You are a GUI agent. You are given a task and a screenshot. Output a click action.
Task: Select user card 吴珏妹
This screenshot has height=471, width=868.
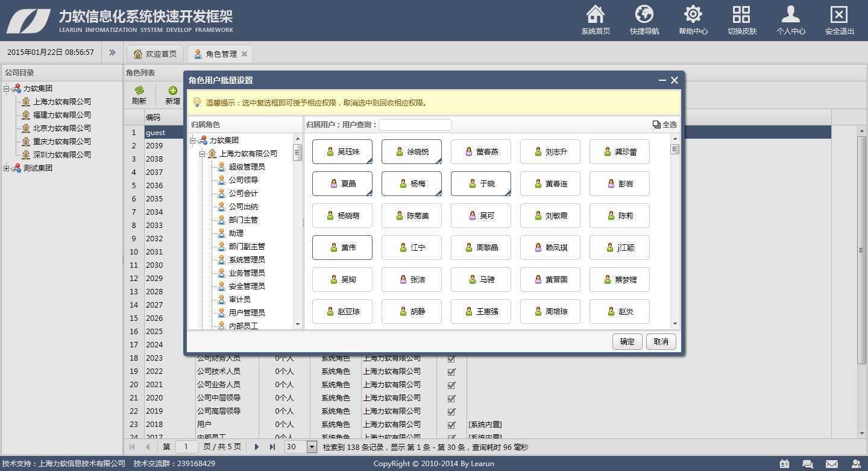click(x=342, y=151)
